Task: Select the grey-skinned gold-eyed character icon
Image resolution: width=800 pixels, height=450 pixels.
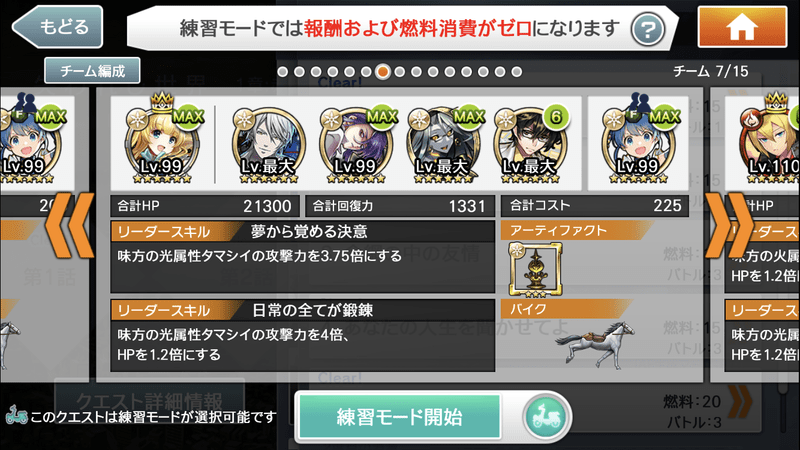Action: 442,143
